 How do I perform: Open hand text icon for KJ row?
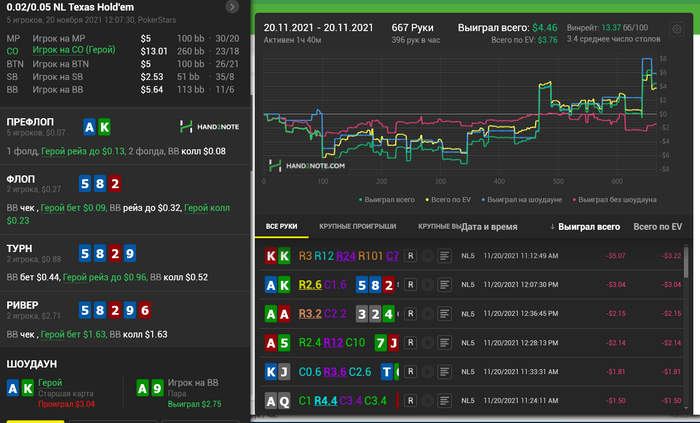click(x=444, y=372)
